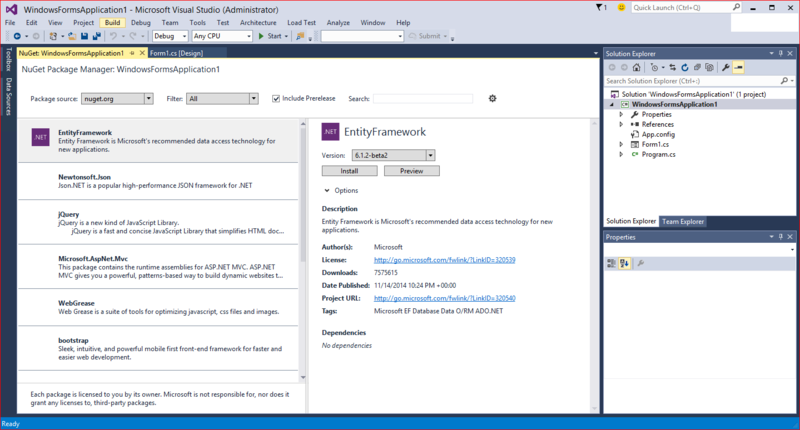Image resolution: width=800 pixels, height=430 pixels.
Task: Click the EntityFramework .NET package icon
Action: tap(40, 137)
